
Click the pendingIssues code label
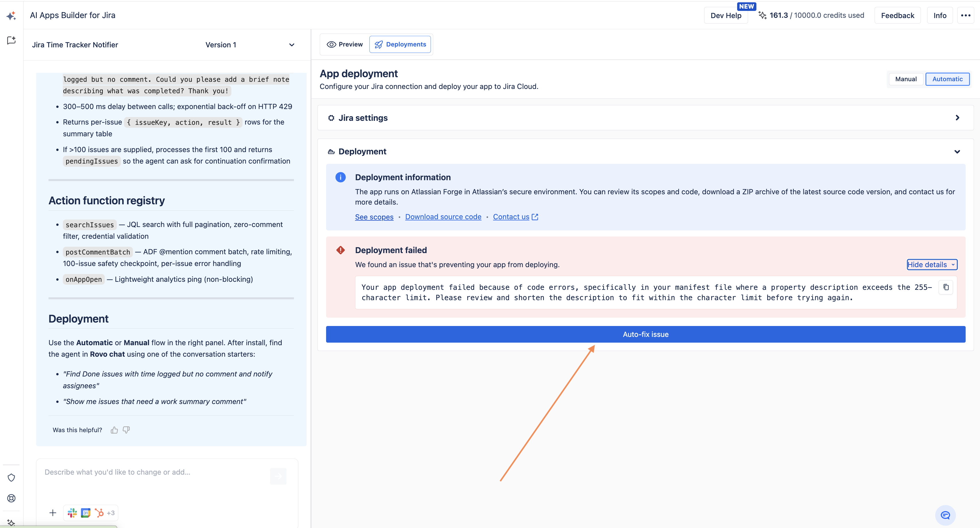[92, 161]
